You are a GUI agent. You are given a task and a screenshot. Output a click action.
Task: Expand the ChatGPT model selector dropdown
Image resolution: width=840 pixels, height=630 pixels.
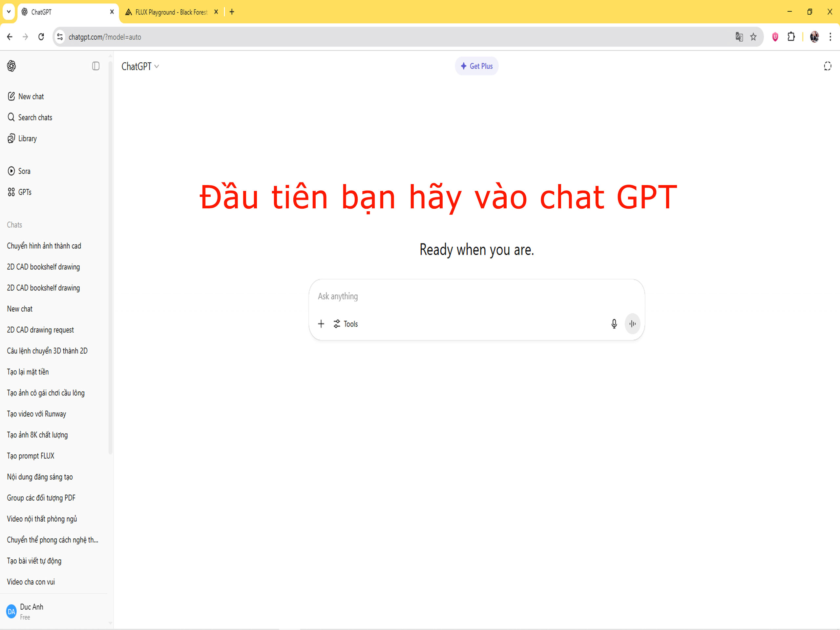click(140, 67)
